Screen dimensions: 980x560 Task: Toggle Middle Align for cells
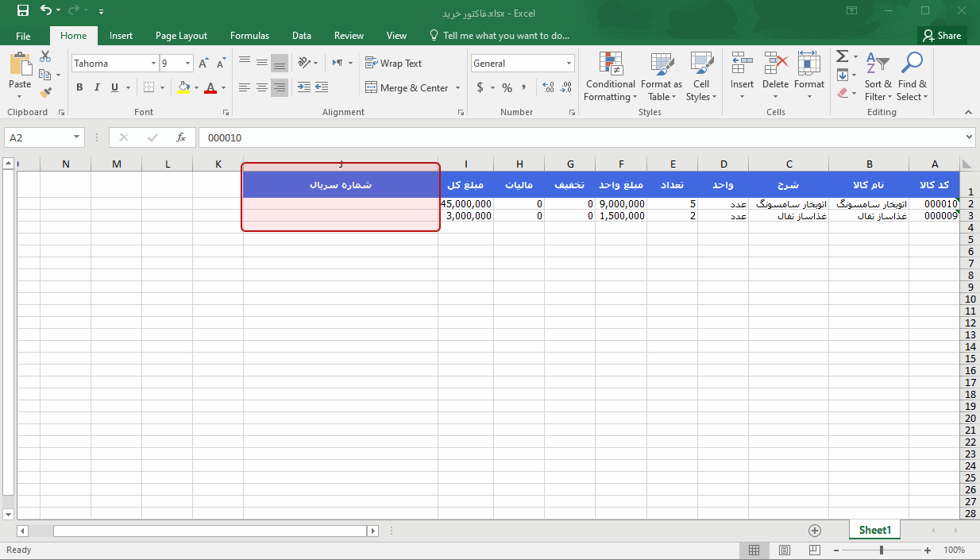(262, 63)
